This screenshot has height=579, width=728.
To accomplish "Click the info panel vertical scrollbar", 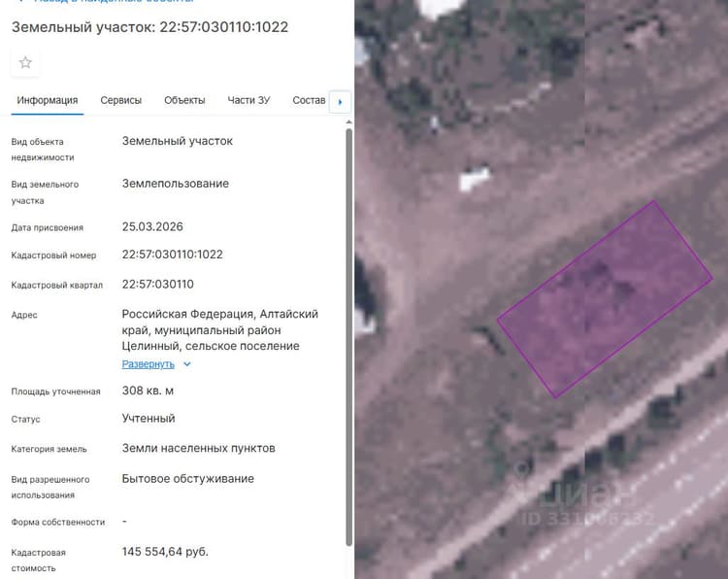I will click(x=349, y=337).
